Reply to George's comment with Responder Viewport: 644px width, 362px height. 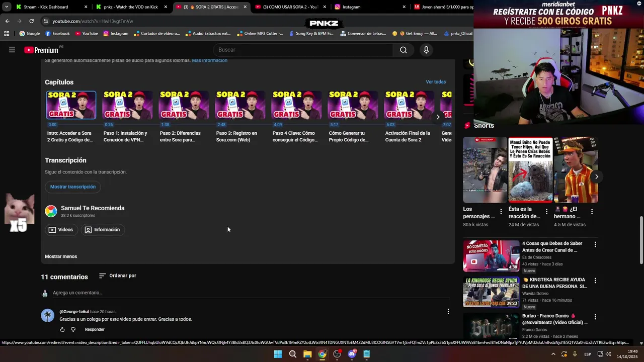[x=95, y=329]
